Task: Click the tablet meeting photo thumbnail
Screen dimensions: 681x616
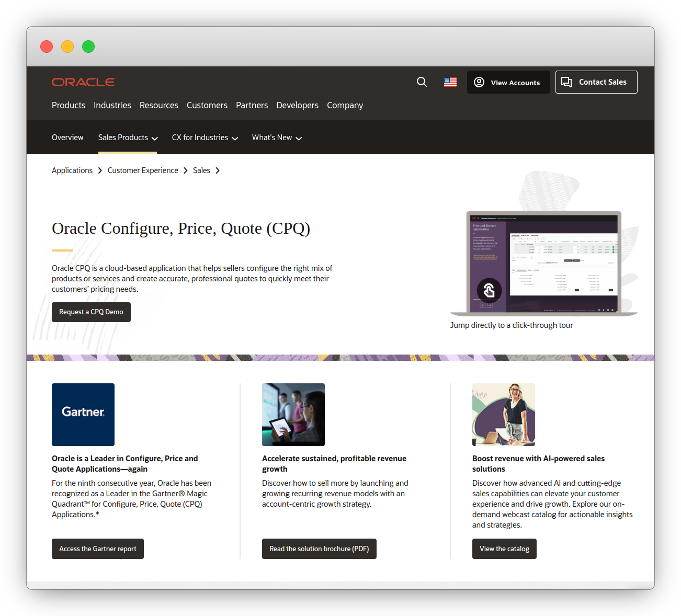Action: (293, 415)
